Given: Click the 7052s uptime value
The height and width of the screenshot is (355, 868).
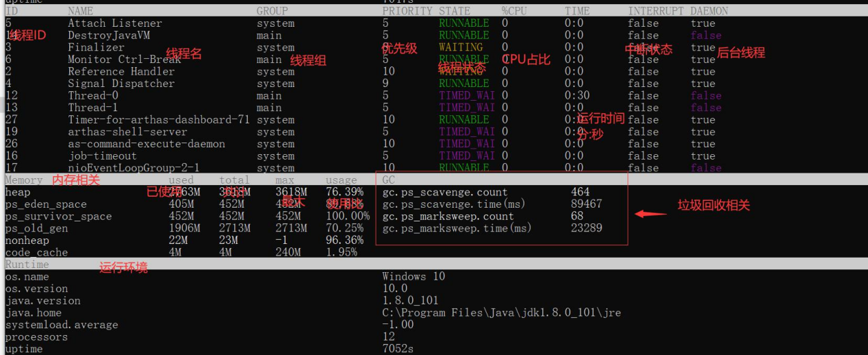Looking at the screenshot, I should (398, 349).
